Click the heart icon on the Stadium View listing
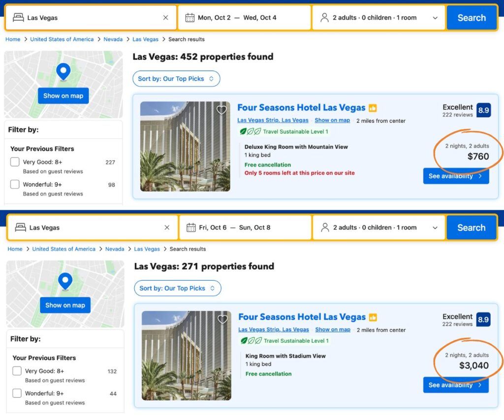 pyautogui.click(x=222, y=319)
